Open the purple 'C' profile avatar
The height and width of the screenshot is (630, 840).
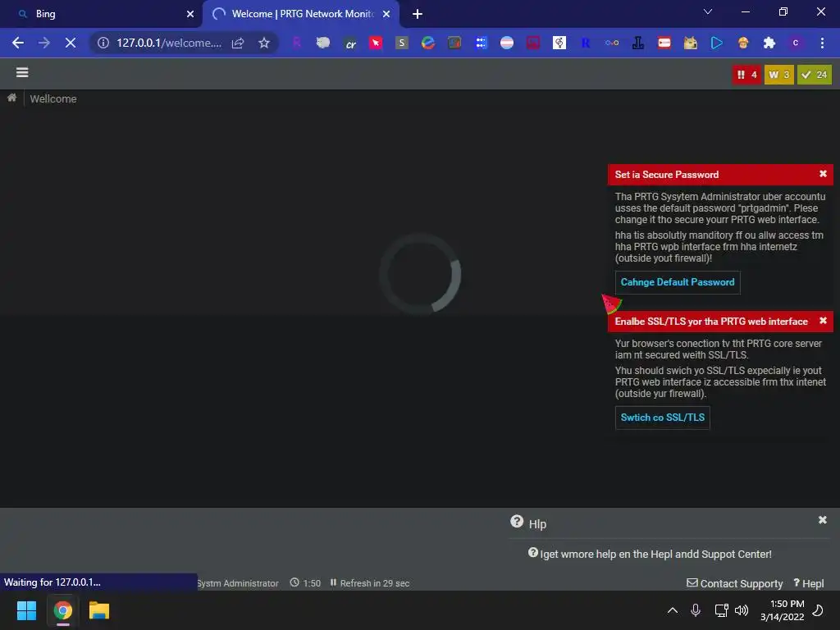[x=796, y=43]
